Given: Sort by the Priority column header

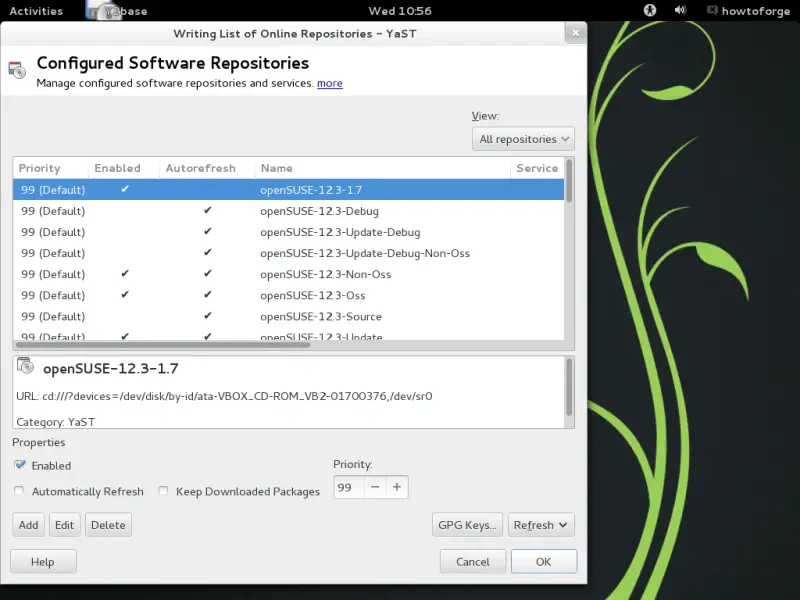Looking at the screenshot, I should [x=51, y=168].
